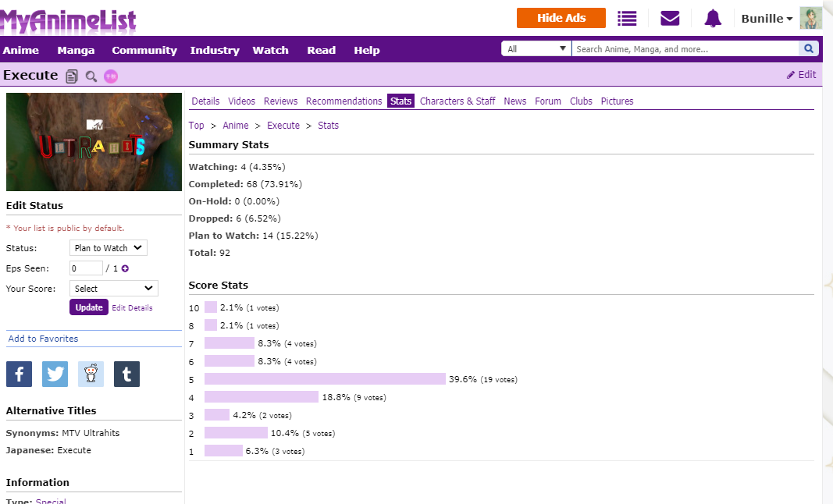Share on Reddit icon
Viewport: 833px width, 504px height.
tap(91, 374)
